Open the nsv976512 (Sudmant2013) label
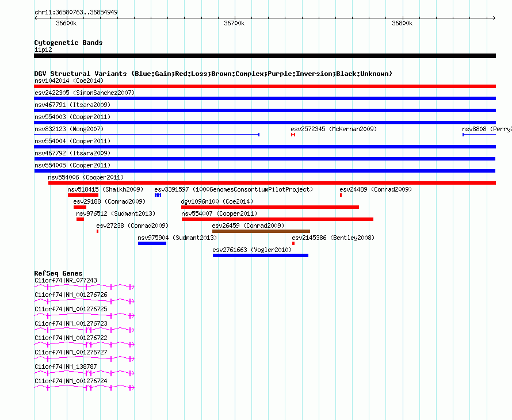The height and width of the screenshot is (420, 512). (x=116, y=213)
